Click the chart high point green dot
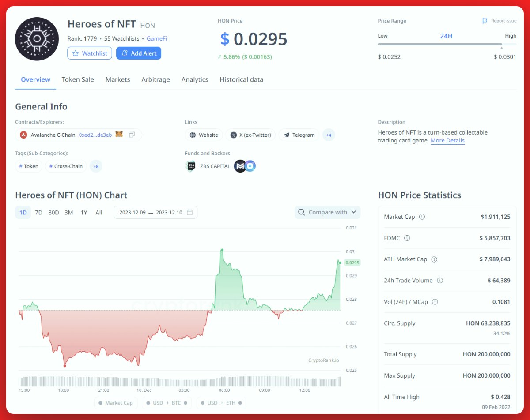This screenshot has height=420, width=530. point(222,250)
